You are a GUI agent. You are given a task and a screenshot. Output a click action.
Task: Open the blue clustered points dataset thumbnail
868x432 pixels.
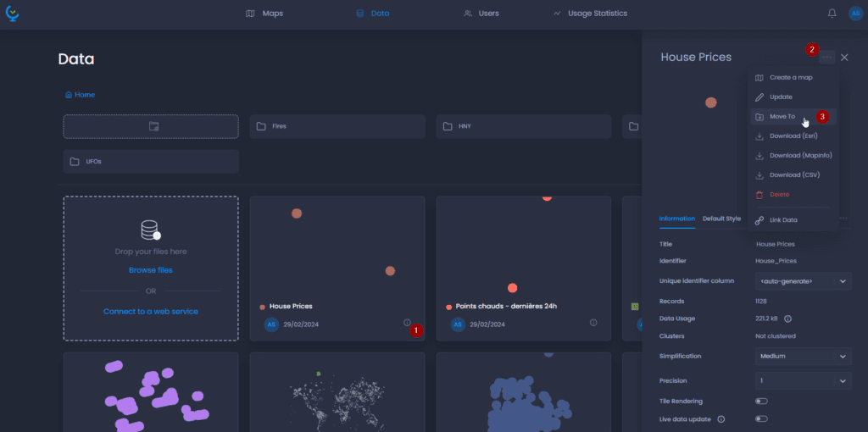(524, 392)
